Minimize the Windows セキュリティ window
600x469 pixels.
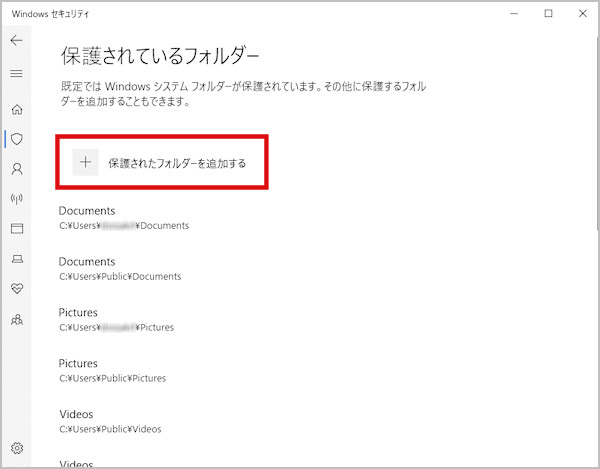[x=514, y=13]
